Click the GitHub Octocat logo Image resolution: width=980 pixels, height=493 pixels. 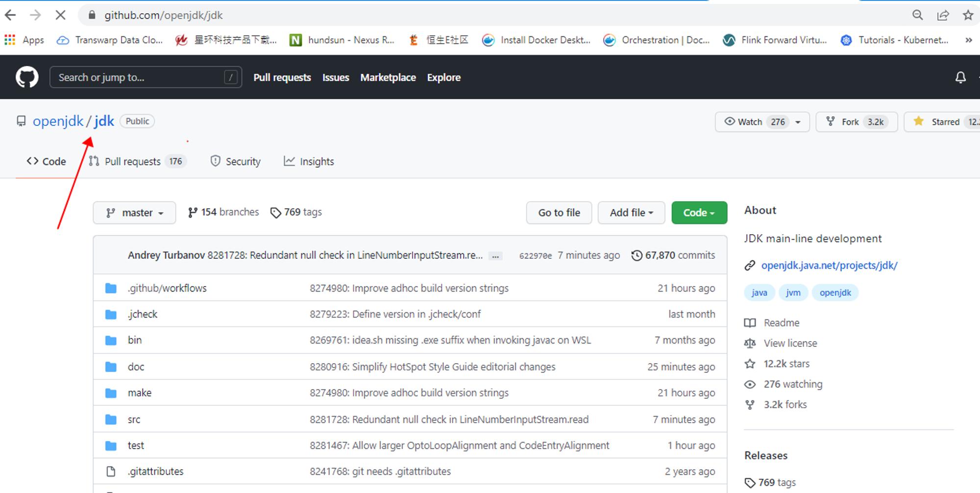pos(27,77)
